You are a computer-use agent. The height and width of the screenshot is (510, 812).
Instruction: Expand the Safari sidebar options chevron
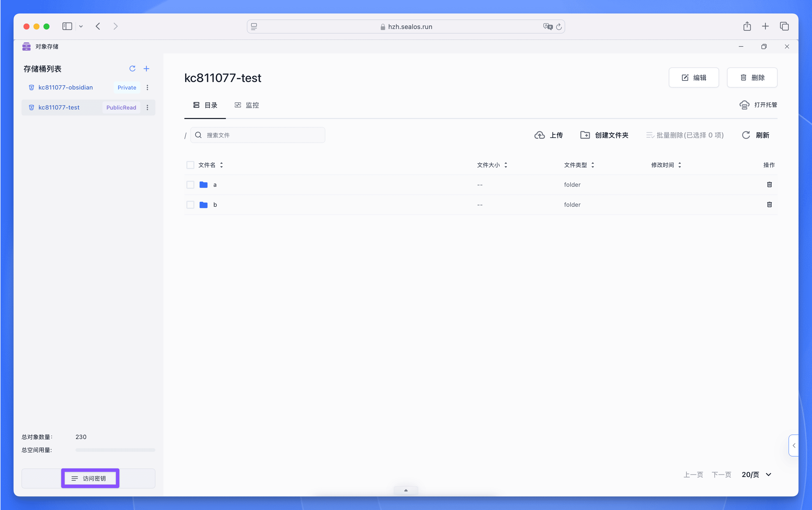point(81,26)
